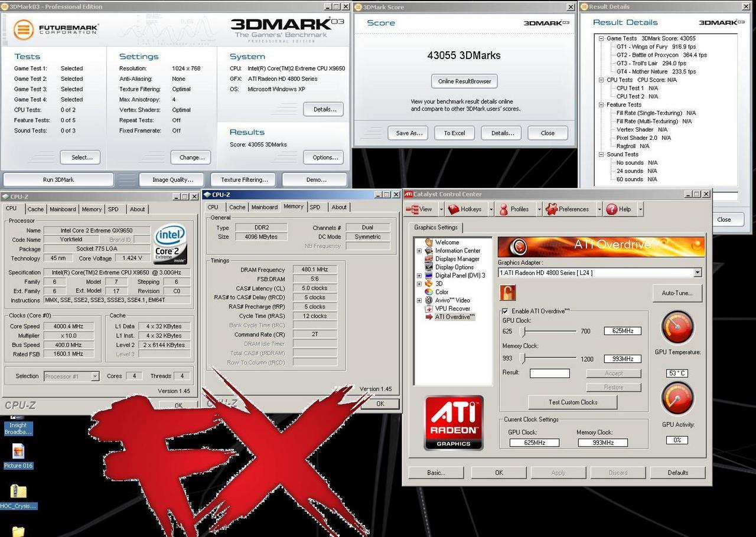This screenshot has width=756, height=537.
Task: Select Color in the Catalyst tree
Action: [442, 292]
